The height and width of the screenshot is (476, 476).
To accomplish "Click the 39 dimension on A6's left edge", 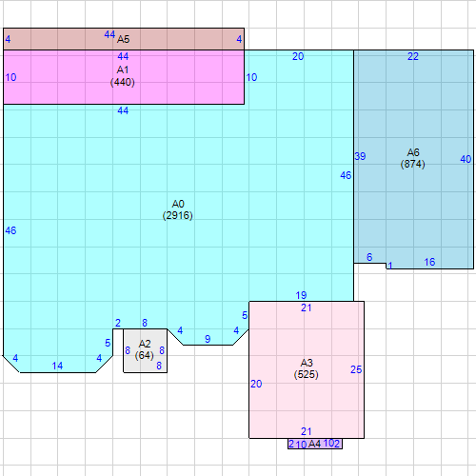I will (360, 156).
